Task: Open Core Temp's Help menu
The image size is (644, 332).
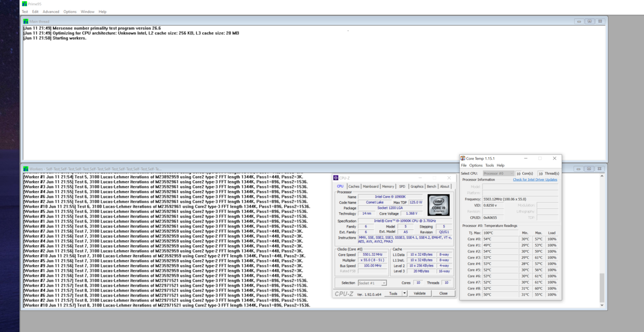Action: point(500,165)
